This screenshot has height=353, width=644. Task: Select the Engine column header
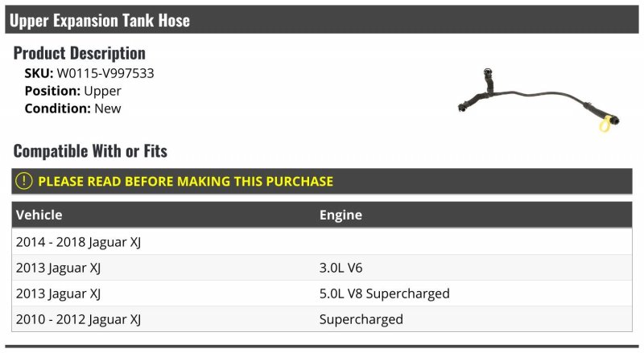341,215
